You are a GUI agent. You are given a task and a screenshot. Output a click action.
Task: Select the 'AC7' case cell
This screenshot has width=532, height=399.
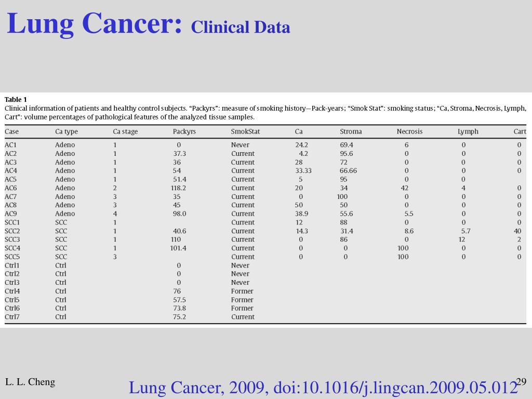(x=10, y=197)
